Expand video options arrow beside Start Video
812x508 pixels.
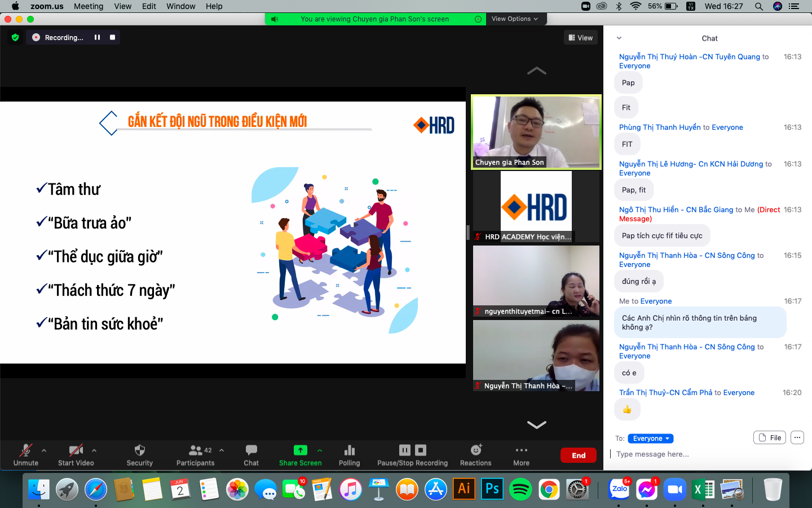coord(94,450)
